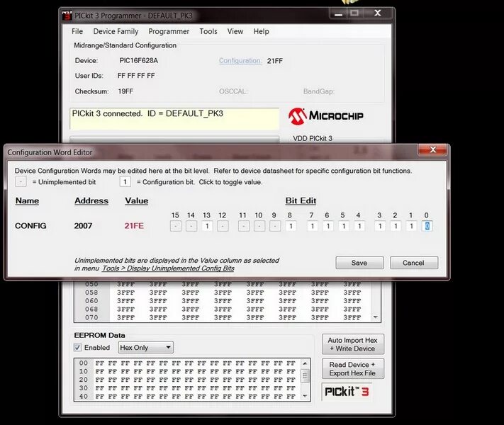Screen dimensions: 504x425
Task: Click Read Device + Export Hex File
Action: point(353,369)
